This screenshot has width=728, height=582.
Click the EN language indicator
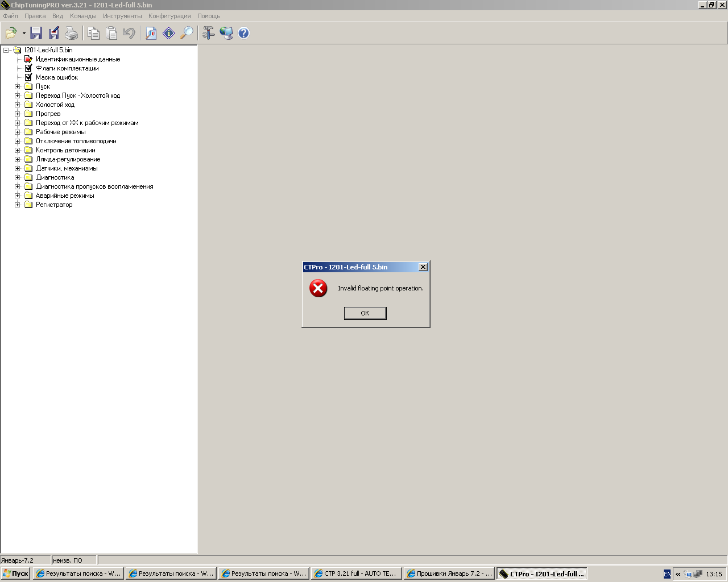click(x=667, y=574)
